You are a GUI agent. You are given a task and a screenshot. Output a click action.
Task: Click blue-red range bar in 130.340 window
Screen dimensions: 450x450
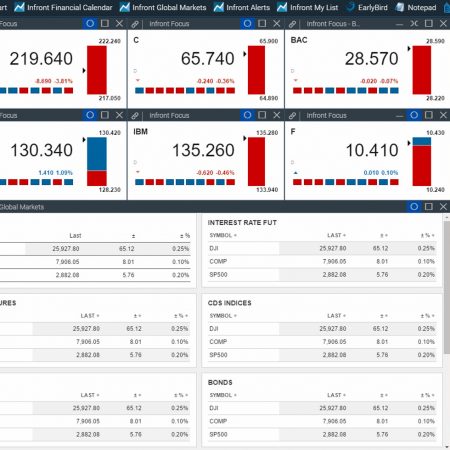[97, 162]
